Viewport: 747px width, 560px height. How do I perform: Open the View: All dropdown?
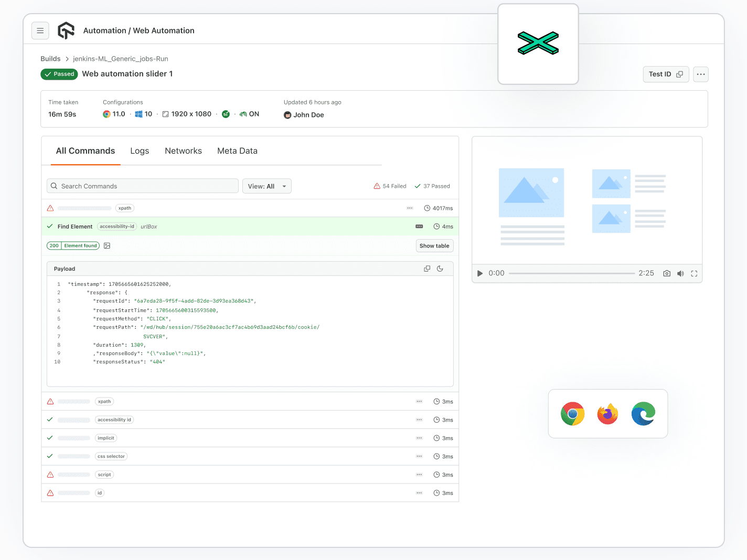tap(266, 186)
